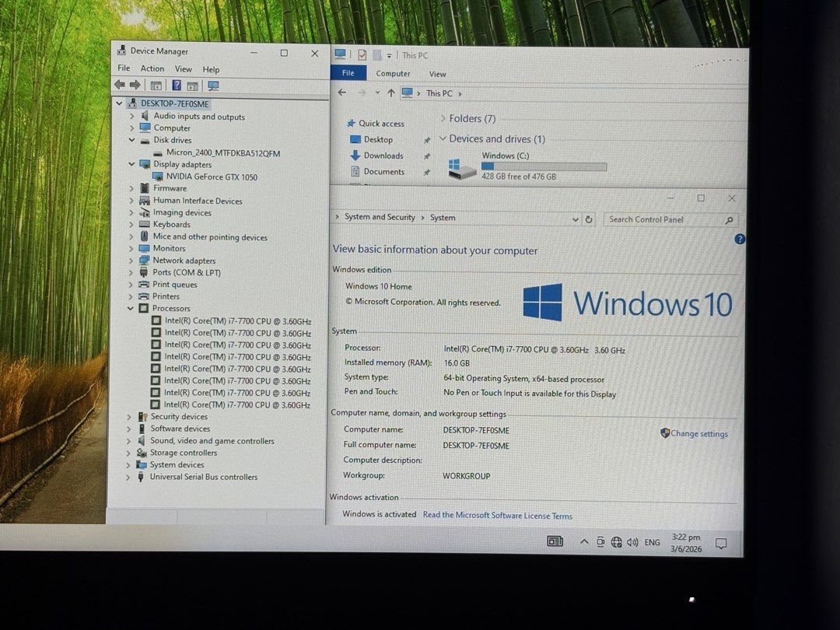Screen dimensions: 840x630
Task: Select Mice and other pointing devices category
Action: [210, 236]
